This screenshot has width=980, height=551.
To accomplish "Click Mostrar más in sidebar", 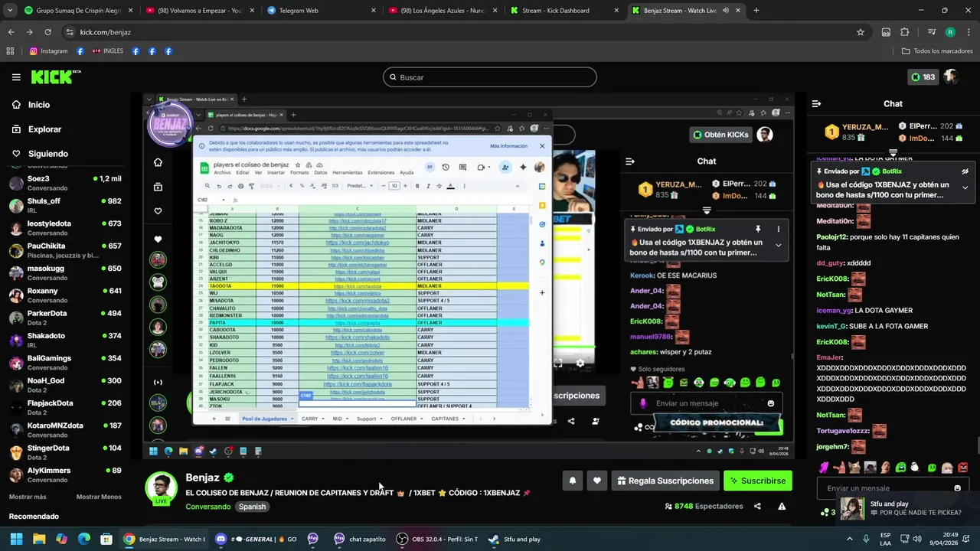I will (28, 497).
